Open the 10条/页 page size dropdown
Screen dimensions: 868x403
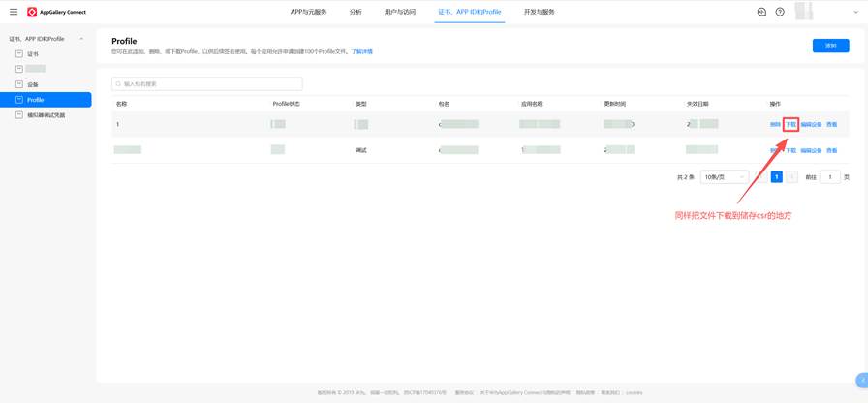point(725,177)
